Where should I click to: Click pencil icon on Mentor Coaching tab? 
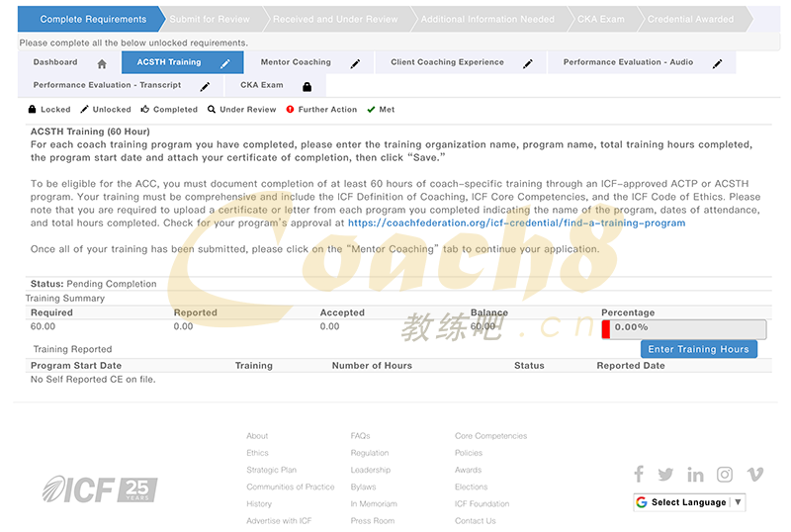click(355, 63)
